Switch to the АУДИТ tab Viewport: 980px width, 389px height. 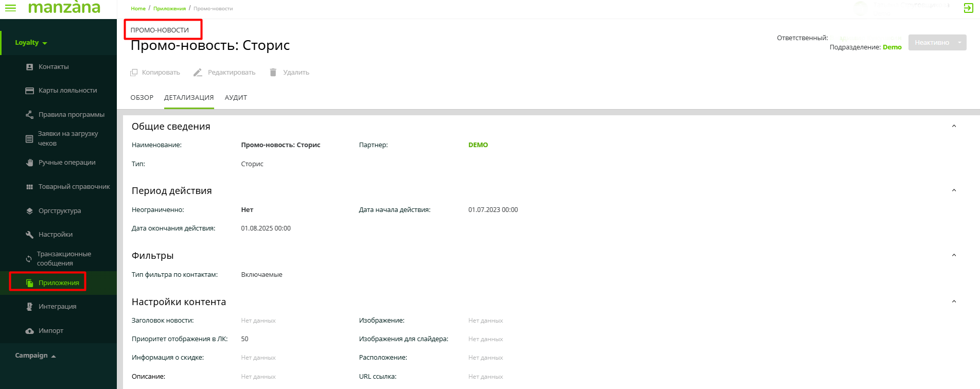point(236,98)
